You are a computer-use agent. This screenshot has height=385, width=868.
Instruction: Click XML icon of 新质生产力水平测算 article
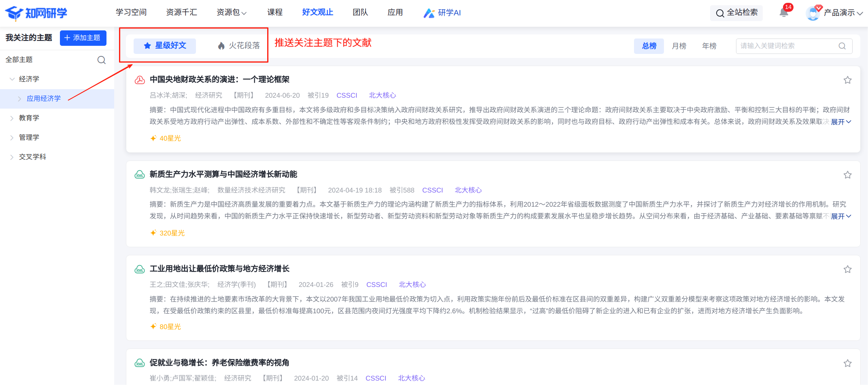(140, 175)
